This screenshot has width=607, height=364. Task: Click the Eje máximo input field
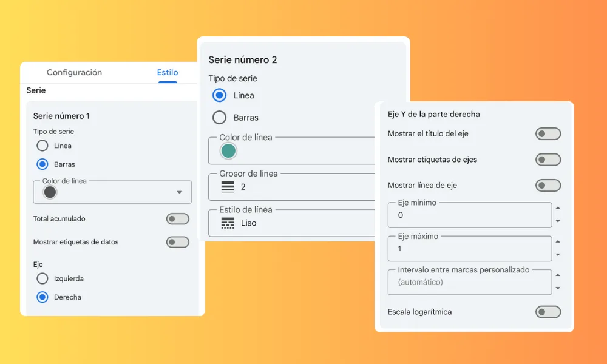[469, 249]
